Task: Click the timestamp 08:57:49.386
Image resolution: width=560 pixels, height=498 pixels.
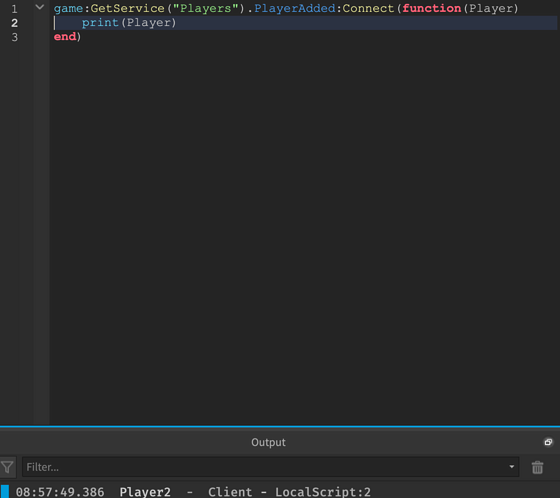Action: coord(60,492)
